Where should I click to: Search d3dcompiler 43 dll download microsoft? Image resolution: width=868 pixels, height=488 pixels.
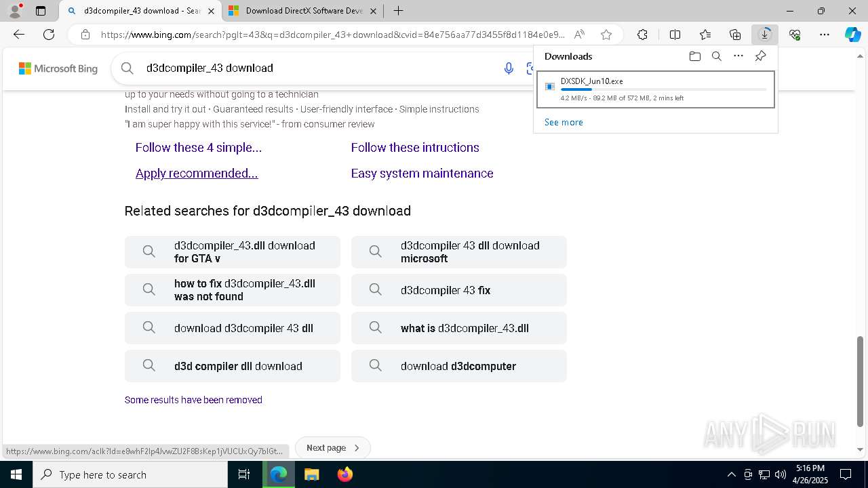click(x=459, y=252)
